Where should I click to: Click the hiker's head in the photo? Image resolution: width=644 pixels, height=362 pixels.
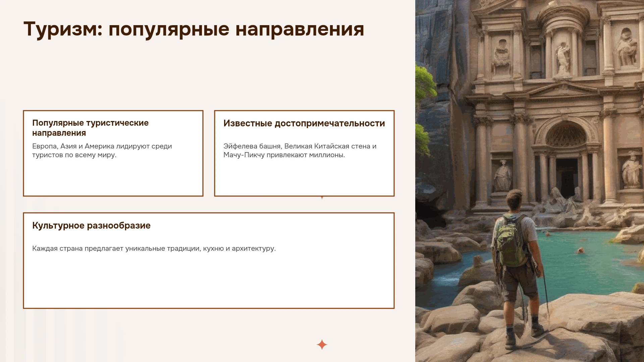coord(514,200)
